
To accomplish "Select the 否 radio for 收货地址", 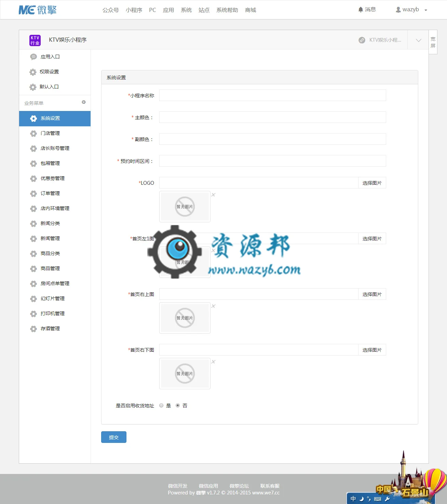I will tap(178, 405).
